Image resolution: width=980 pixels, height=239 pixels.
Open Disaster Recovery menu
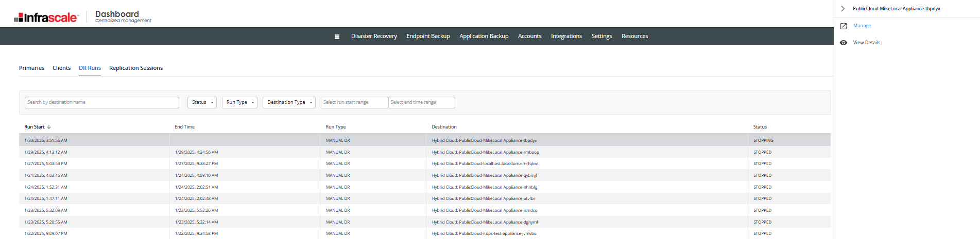[374, 36]
